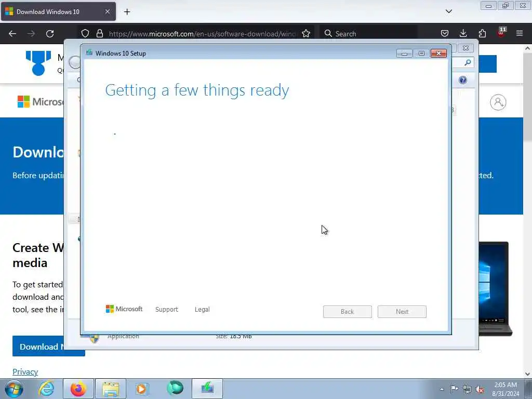This screenshot has height=399, width=532.
Task: Open the network tray icon
Action: tap(467, 390)
